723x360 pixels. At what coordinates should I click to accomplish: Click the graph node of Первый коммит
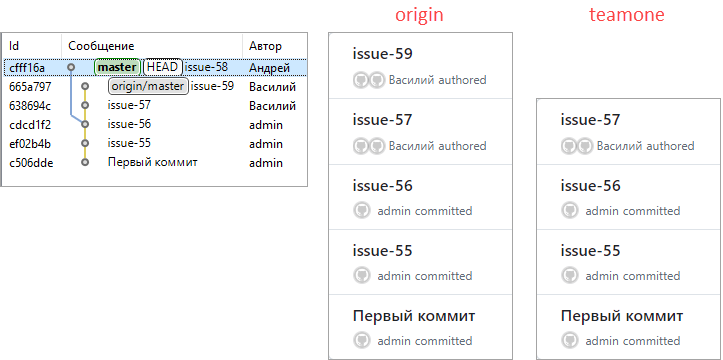tap(85, 162)
